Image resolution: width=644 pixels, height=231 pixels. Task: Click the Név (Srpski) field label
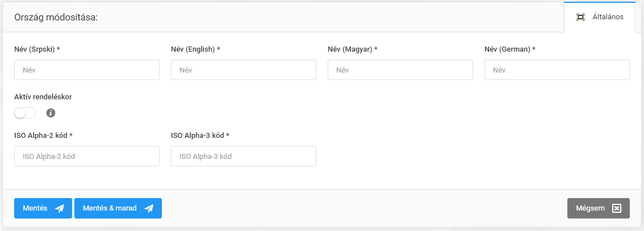click(x=37, y=49)
